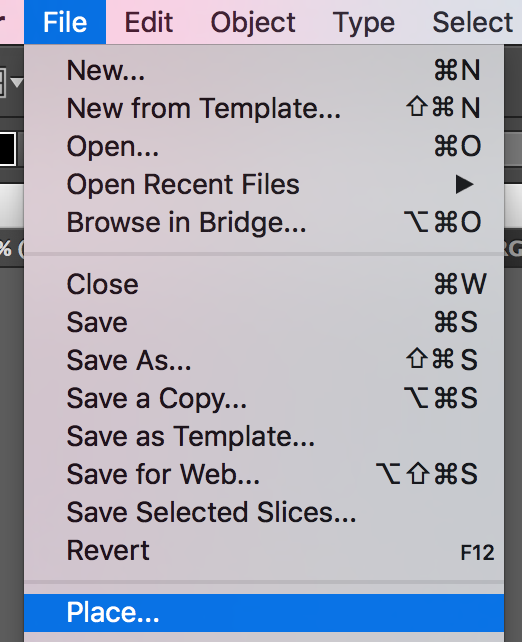Choose Save As... option

click(x=264, y=360)
